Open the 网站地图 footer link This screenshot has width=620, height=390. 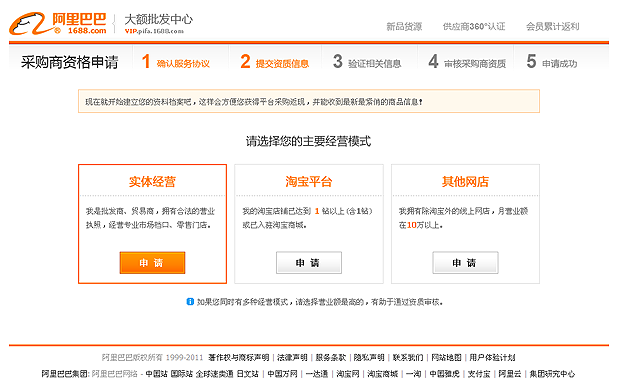[446, 358]
